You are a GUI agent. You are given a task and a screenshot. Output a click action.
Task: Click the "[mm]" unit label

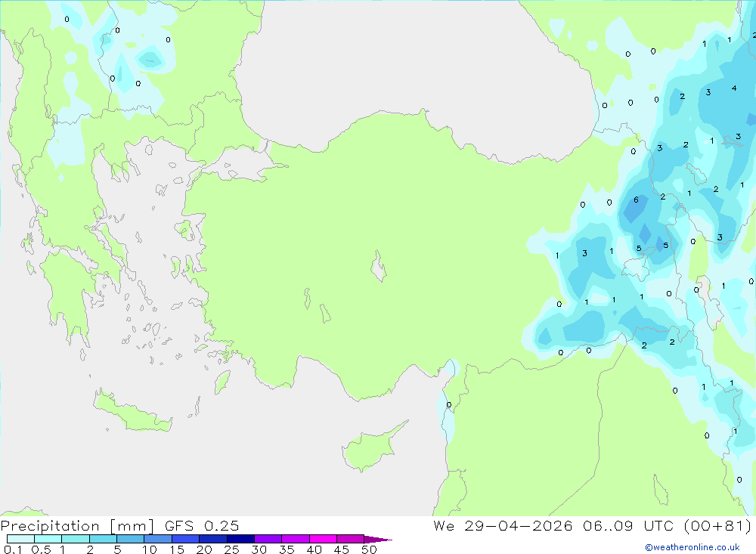point(132,526)
